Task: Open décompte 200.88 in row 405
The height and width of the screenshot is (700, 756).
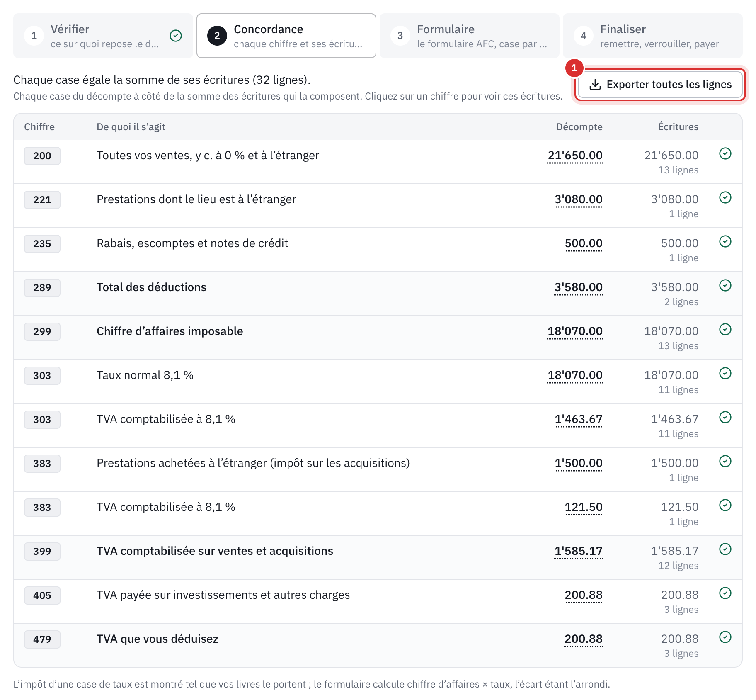Action: click(x=584, y=595)
